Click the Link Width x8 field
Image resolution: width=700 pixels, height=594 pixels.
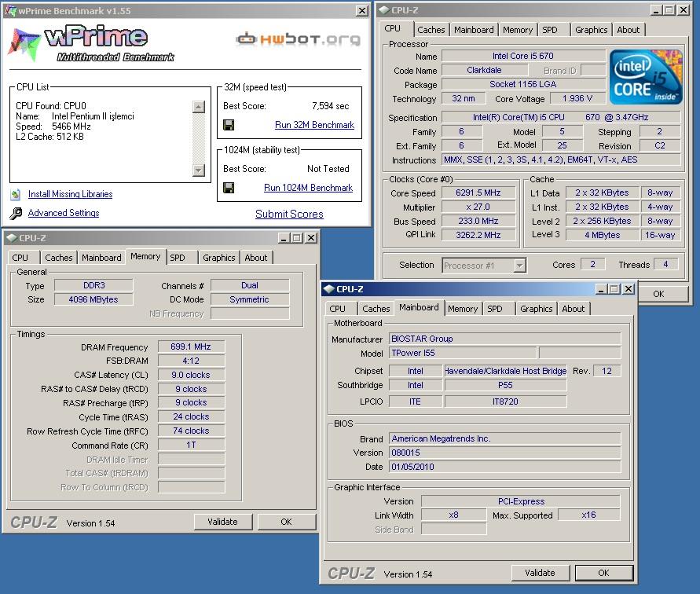(453, 515)
